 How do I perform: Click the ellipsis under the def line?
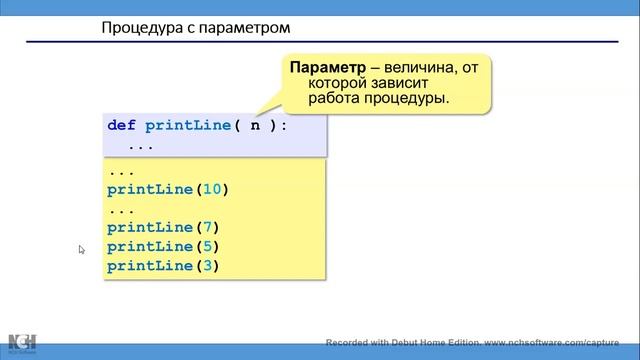pos(141,147)
